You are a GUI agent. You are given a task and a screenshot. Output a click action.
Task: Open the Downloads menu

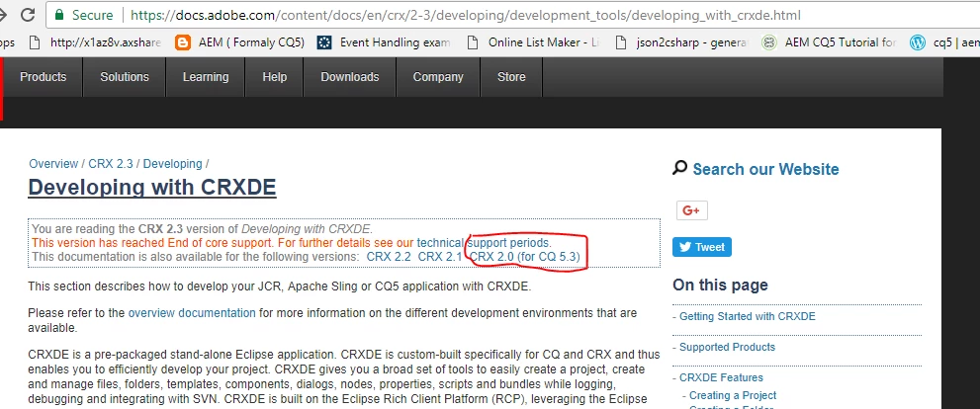pos(350,77)
